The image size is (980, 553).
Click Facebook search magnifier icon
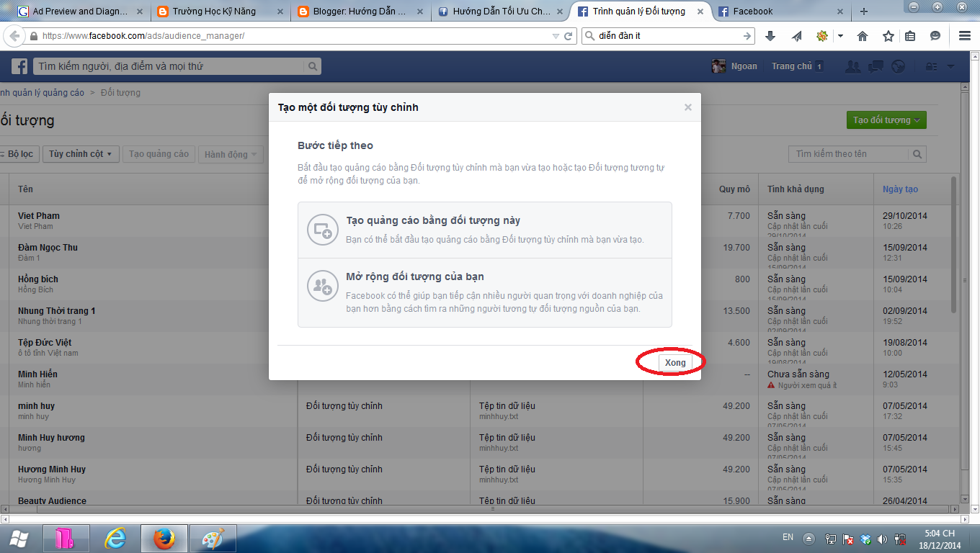coord(313,66)
